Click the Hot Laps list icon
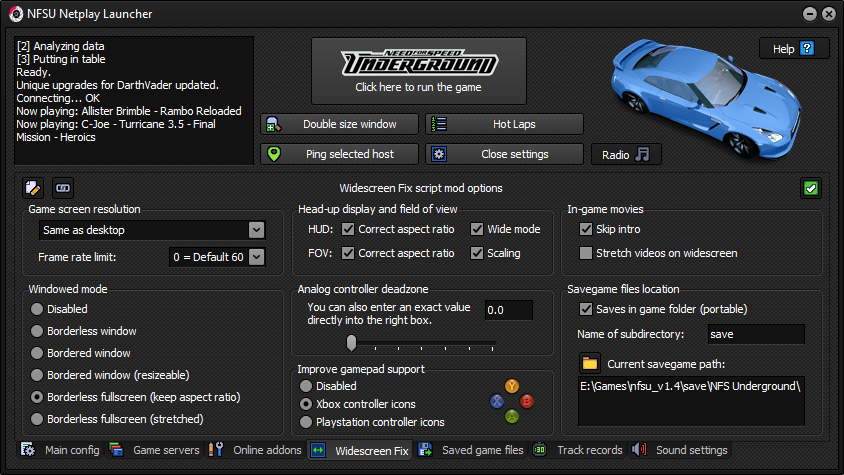Viewport: 844px width, 475px height. click(439, 124)
